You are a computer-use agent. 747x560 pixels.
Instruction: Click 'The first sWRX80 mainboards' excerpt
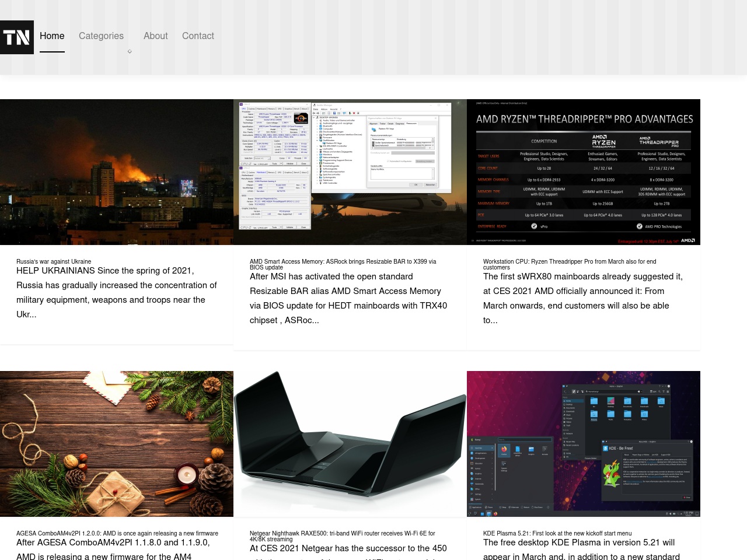pos(583,298)
